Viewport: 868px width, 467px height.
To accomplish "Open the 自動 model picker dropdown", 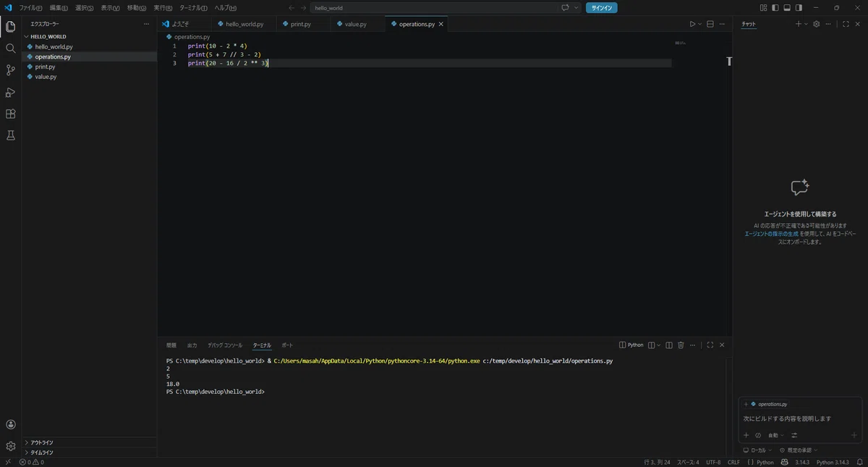I will (775, 435).
